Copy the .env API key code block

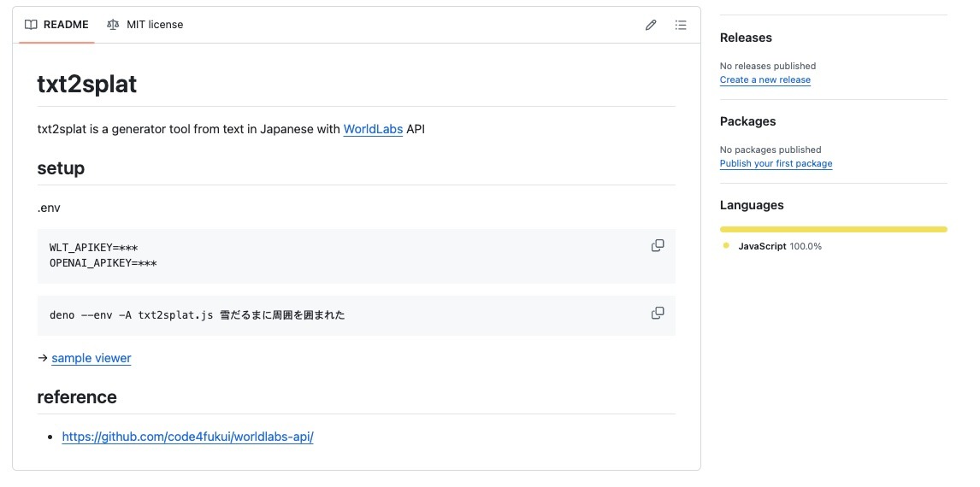pos(658,246)
